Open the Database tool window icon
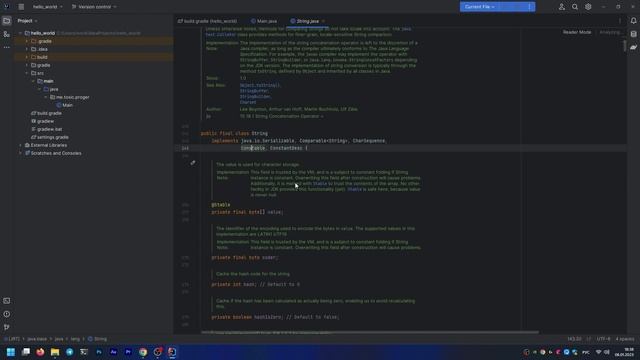The height and width of the screenshot is (360, 640). click(633, 34)
